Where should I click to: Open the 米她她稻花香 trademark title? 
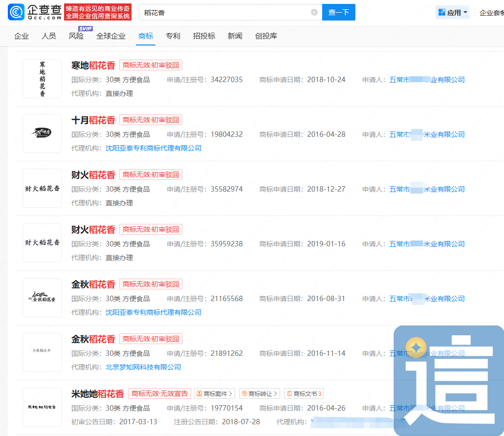point(98,394)
